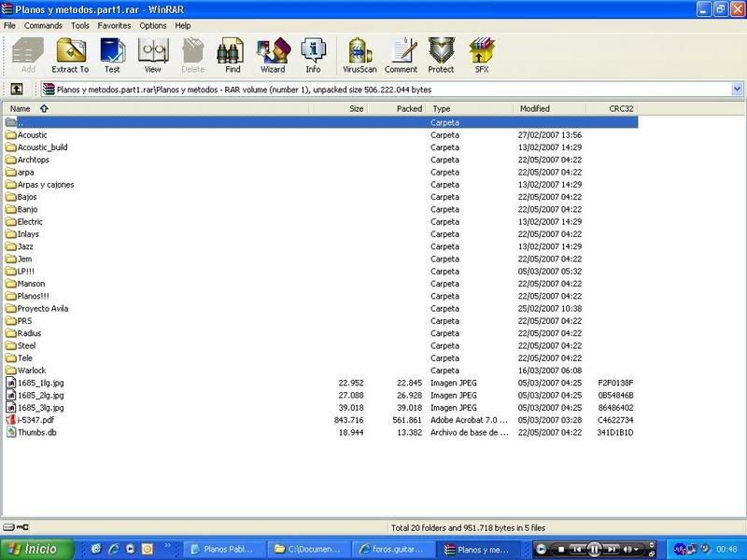
Task: Open the View file tool
Action: (x=153, y=55)
